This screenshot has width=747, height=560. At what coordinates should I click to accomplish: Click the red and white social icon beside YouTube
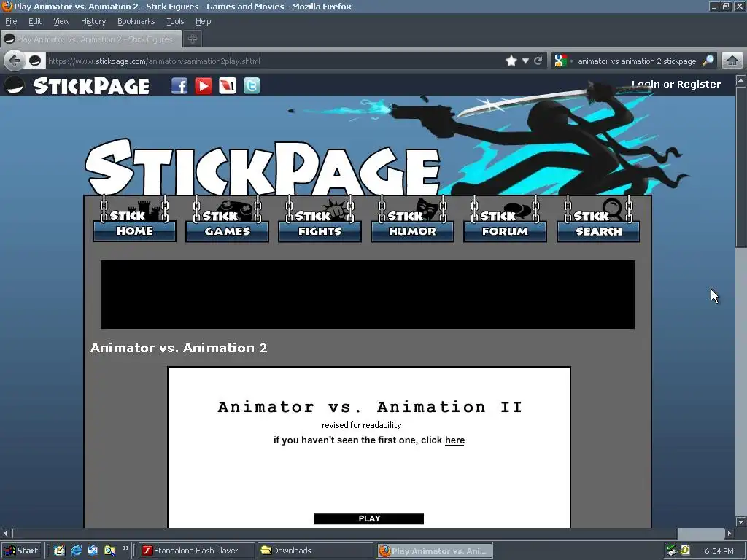click(x=228, y=86)
